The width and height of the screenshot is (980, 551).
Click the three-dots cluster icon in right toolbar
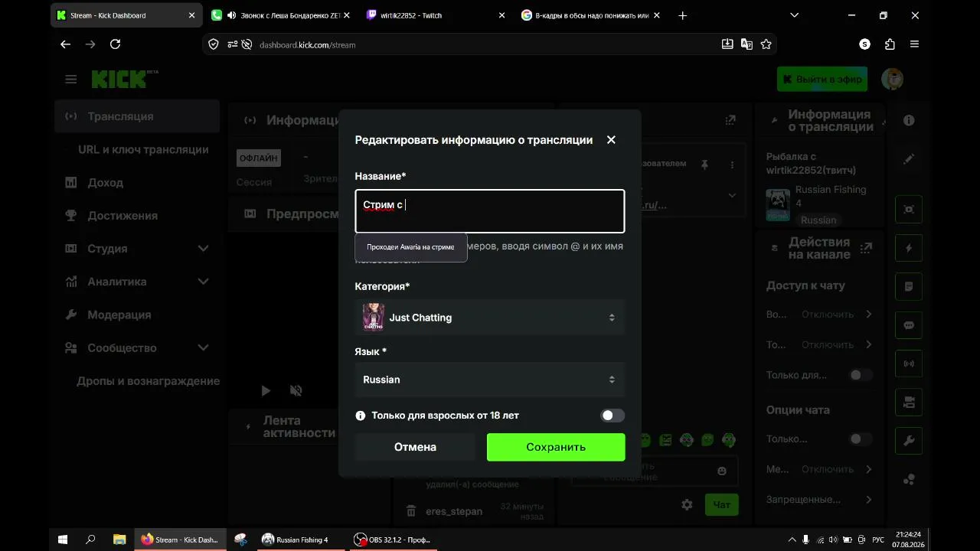909,480
